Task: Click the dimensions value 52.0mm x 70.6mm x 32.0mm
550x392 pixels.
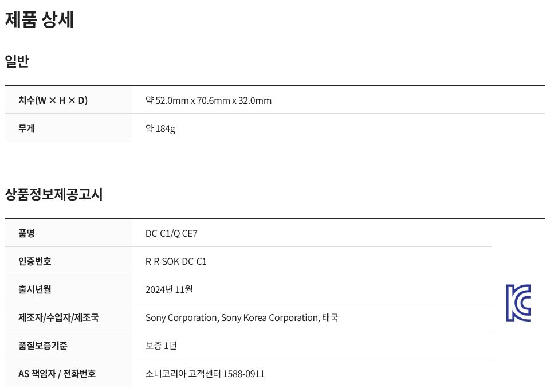Action: (x=213, y=100)
